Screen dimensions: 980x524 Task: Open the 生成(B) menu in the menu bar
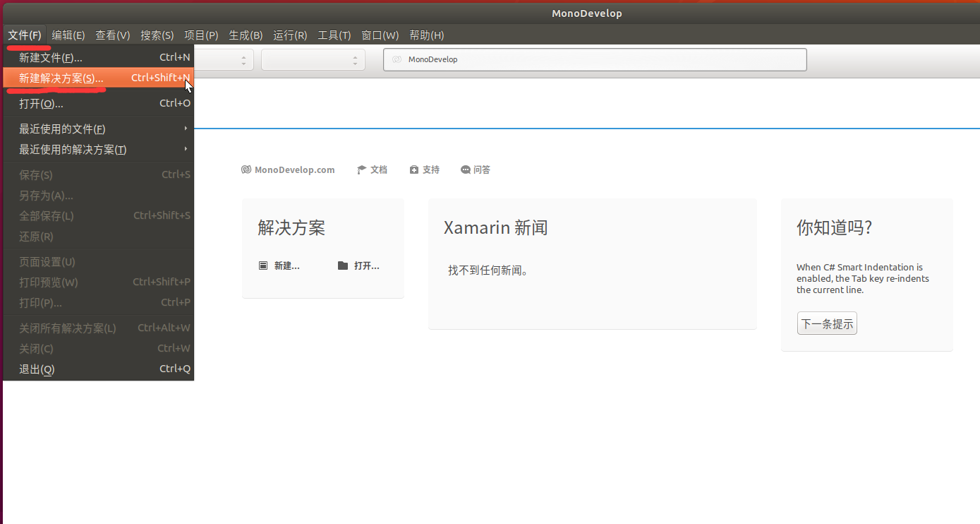(246, 35)
